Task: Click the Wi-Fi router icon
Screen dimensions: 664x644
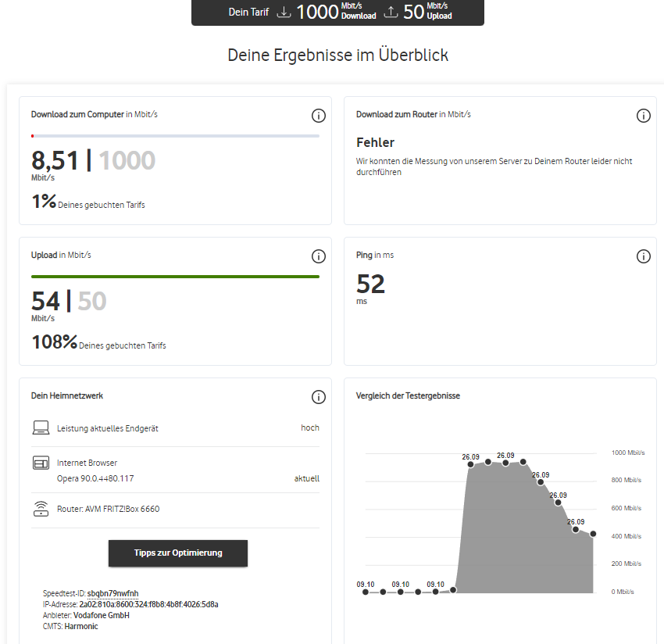Action: (41, 509)
